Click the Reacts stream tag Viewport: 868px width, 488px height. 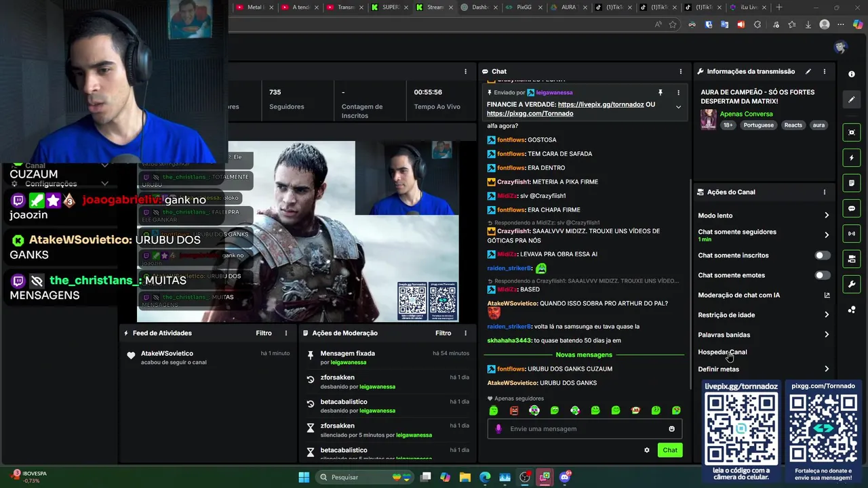pyautogui.click(x=793, y=125)
